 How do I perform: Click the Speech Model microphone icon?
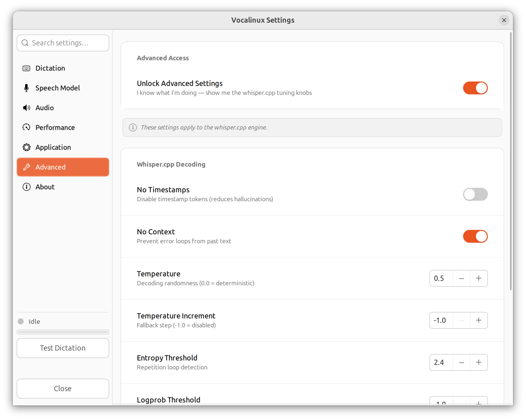coord(26,88)
